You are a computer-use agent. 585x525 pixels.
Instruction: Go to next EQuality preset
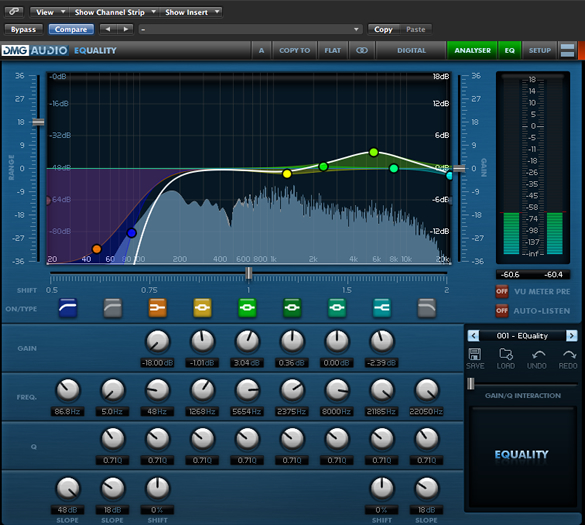click(571, 335)
